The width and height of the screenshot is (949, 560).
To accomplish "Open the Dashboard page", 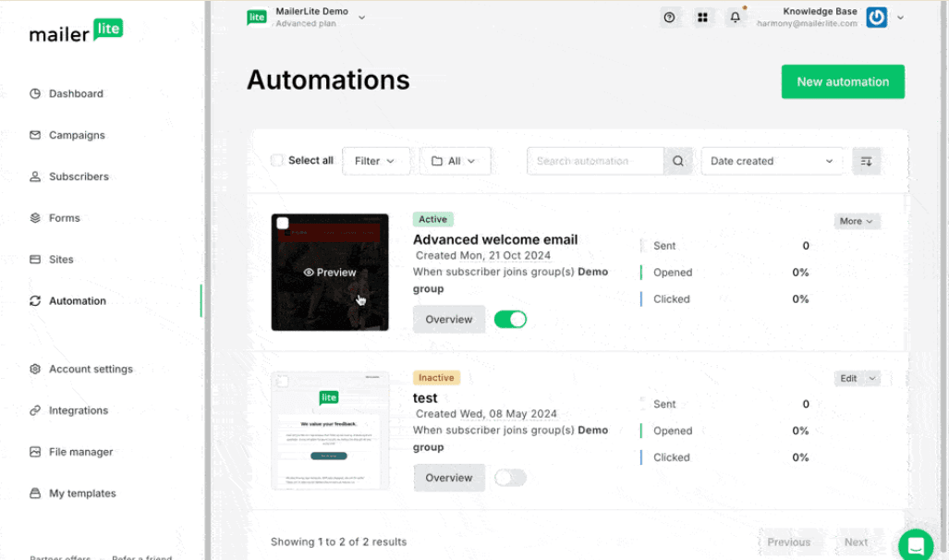I will coord(76,94).
